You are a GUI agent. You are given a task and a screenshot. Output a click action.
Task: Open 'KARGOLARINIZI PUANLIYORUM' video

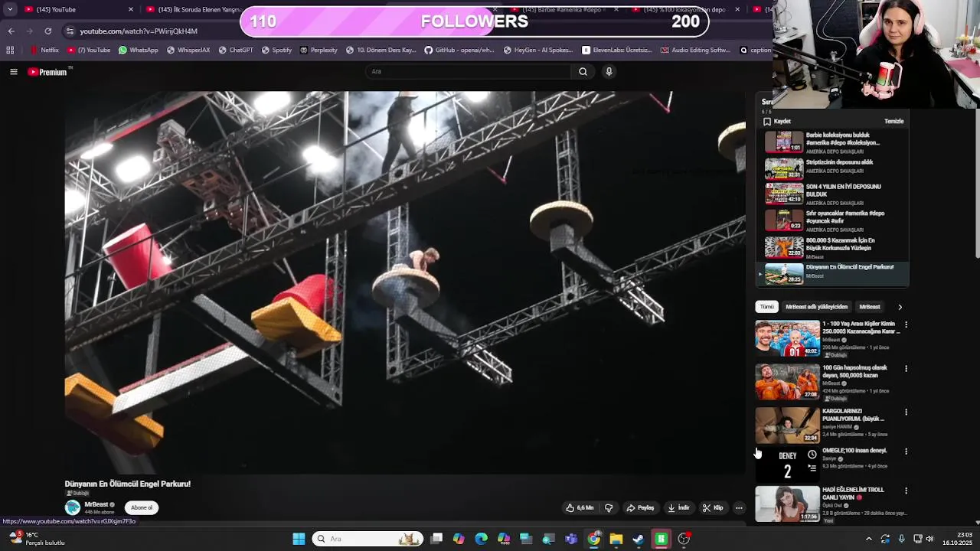coord(788,425)
